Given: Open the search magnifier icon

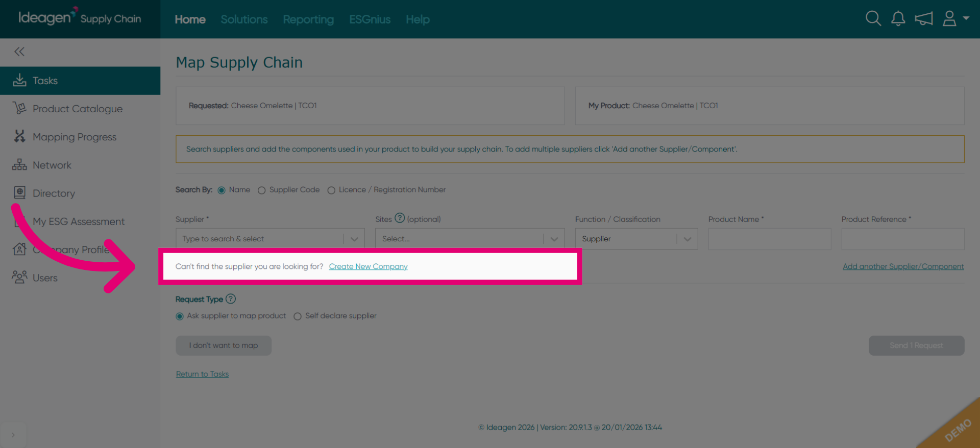Looking at the screenshot, I should click(x=873, y=19).
